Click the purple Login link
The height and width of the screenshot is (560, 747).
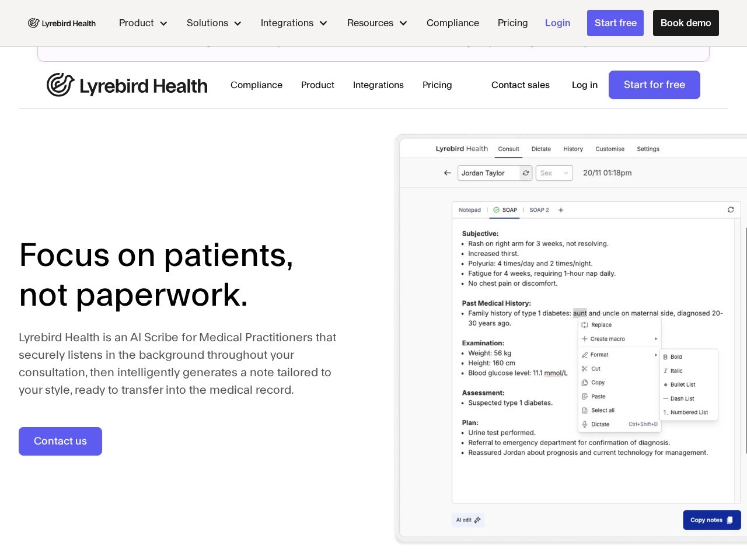pyautogui.click(x=558, y=23)
